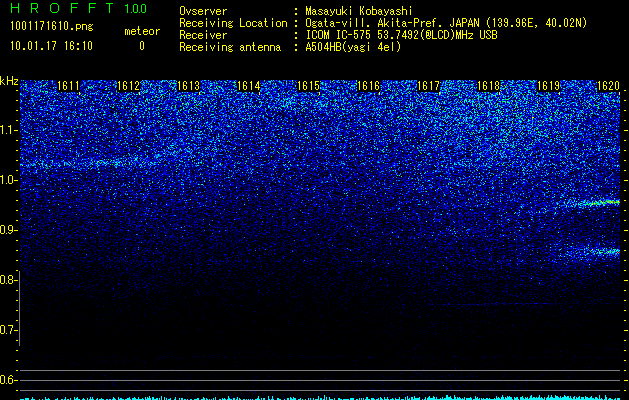Click the Receiving antenna label

[230, 47]
